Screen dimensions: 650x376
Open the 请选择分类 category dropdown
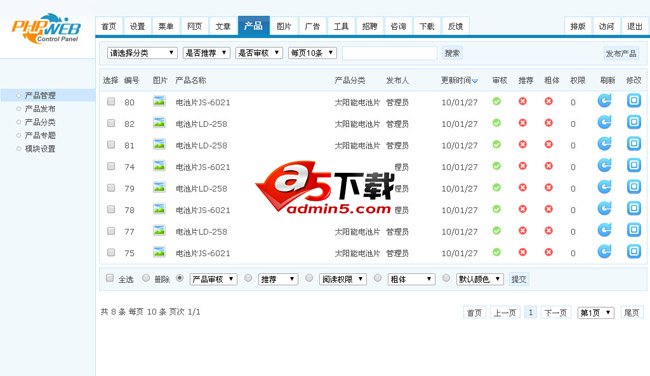[142, 53]
